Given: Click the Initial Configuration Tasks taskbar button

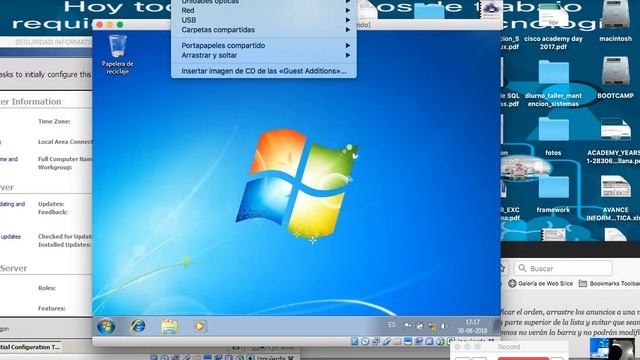Looking at the screenshot, I should pos(30,347).
